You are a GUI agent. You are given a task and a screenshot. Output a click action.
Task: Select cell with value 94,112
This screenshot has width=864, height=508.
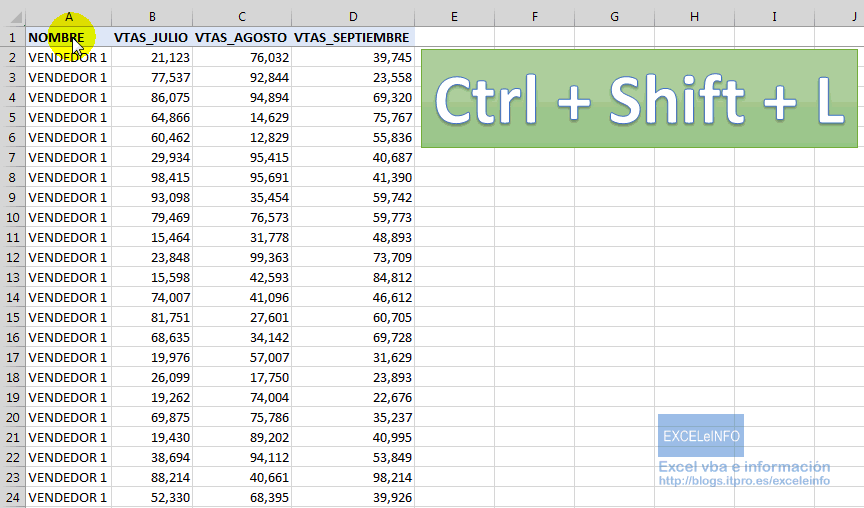tap(242, 457)
